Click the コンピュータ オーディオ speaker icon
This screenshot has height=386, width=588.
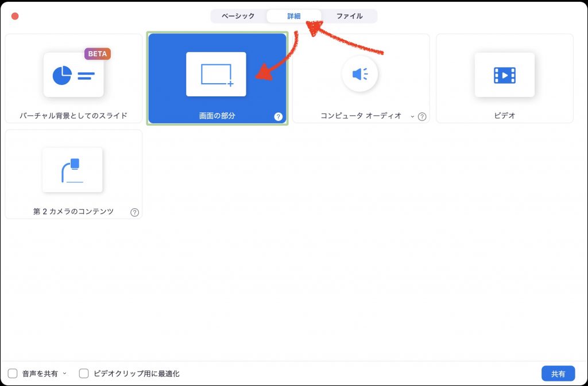click(x=359, y=74)
